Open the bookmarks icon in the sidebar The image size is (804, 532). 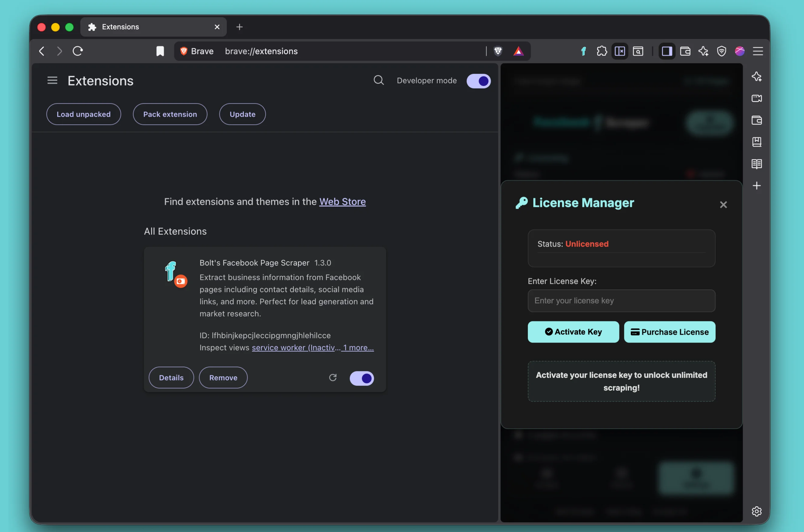click(756, 142)
